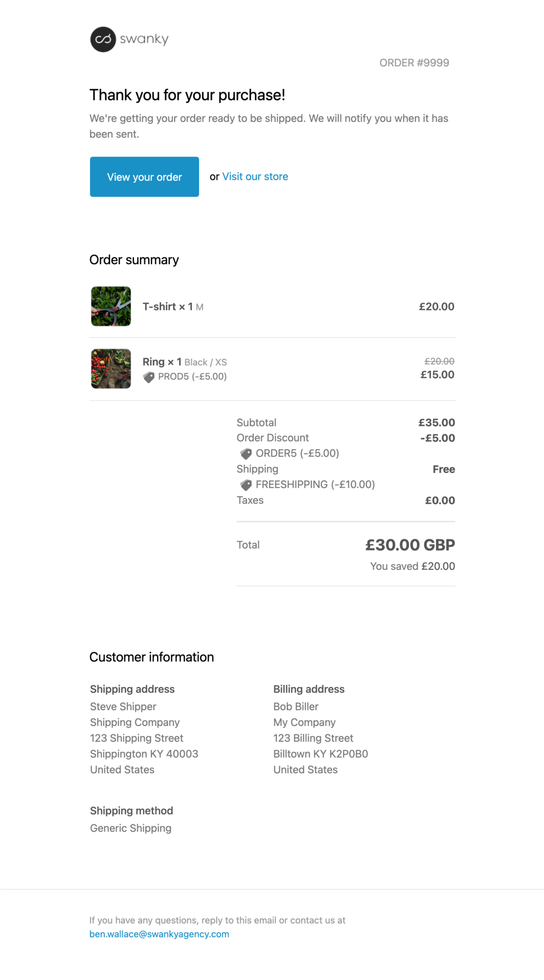This screenshot has width=544, height=980.
Task: Click the Shipping address heading
Action: coord(132,689)
